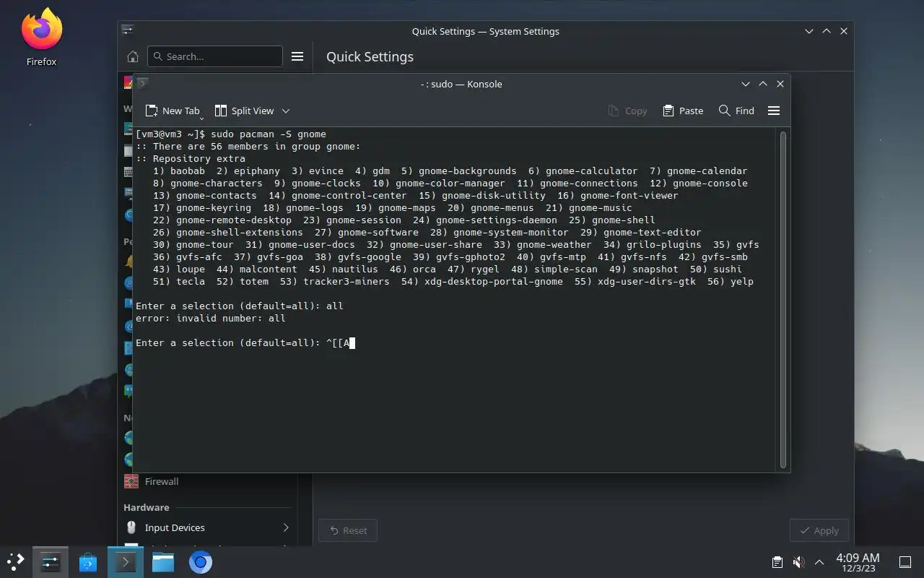This screenshot has width=924, height=578.
Task: Click the ':: Repository extra' line
Action: (x=191, y=158)
